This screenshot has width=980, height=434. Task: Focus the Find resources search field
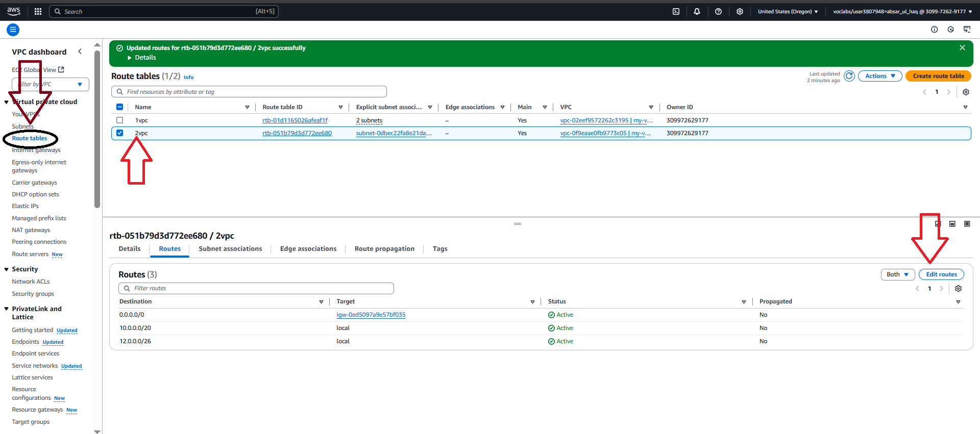[x=249, y=92]
